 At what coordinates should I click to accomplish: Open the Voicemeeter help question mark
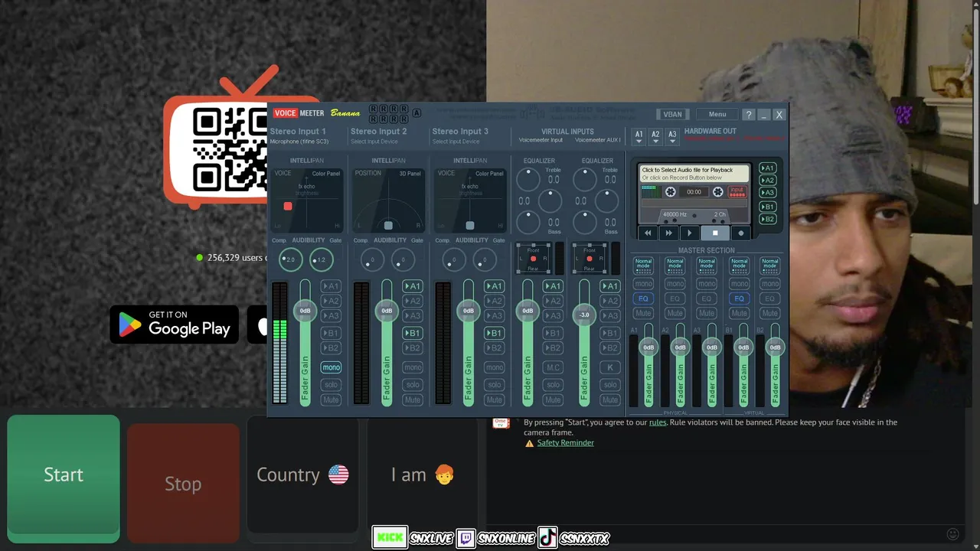[x=749, y=115]
